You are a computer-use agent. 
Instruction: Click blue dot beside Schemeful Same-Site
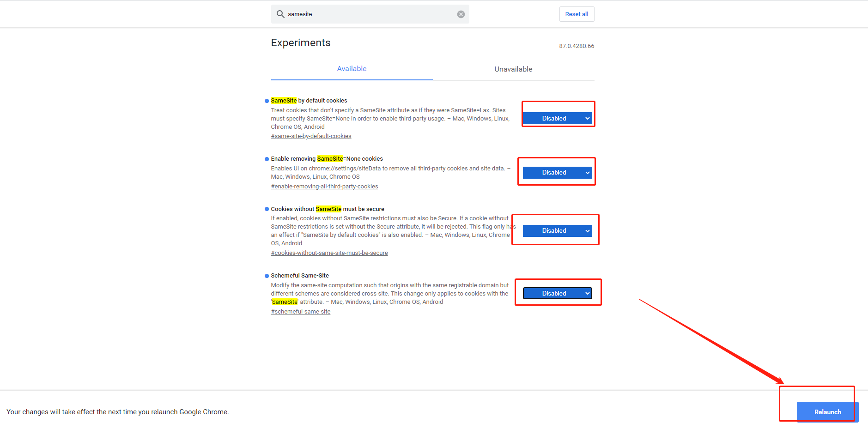pyautogui.click(x=267, y=276)
